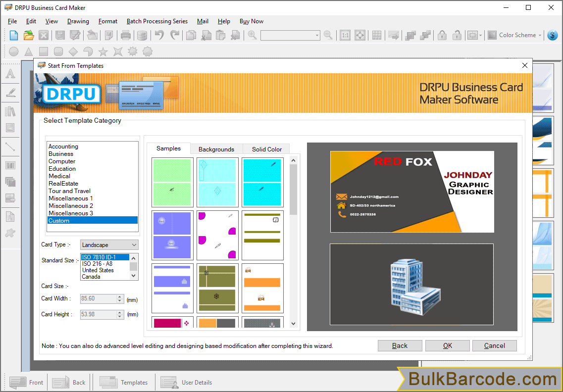Image resolution: width=563 pixels, height=392 pixels.
Task: Increase Card Height with up stepper
Action: click(x=120, y=312)
